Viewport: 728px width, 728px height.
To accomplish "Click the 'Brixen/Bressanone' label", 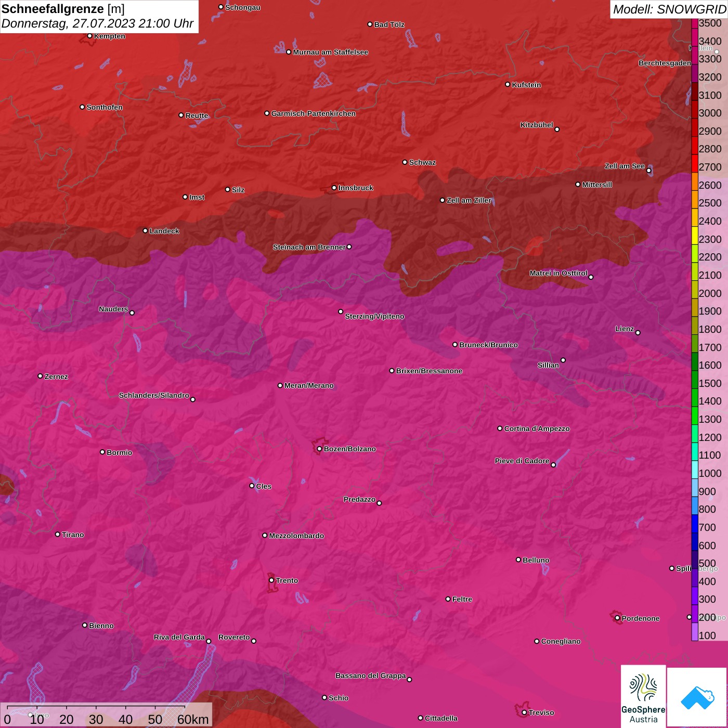I will 429,371.
